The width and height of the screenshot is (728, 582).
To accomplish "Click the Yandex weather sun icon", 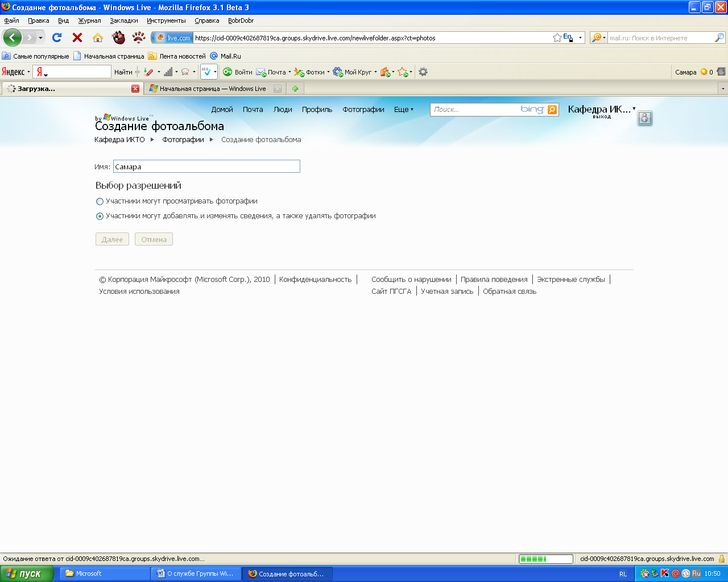I will coord(704,72).
